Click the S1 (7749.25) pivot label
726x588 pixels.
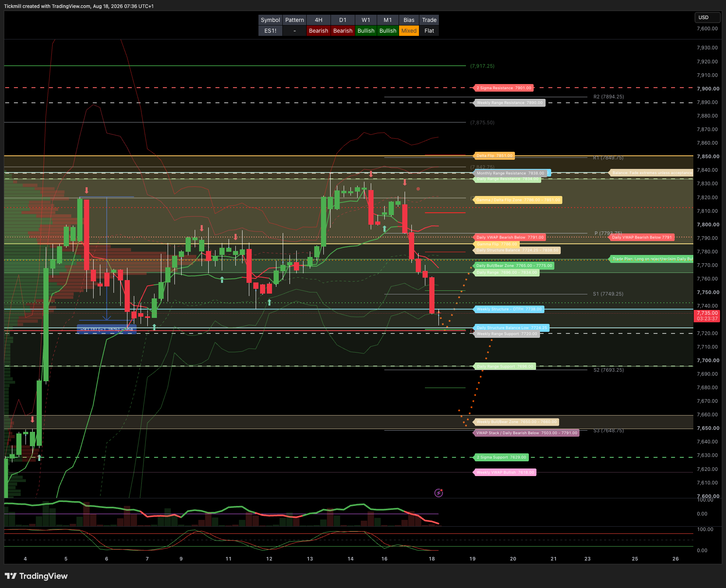point(608,294)
